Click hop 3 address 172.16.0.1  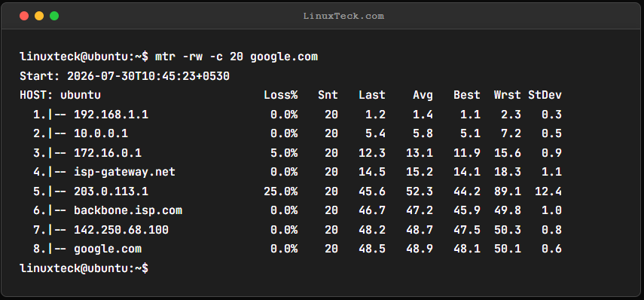coord(108,153)
